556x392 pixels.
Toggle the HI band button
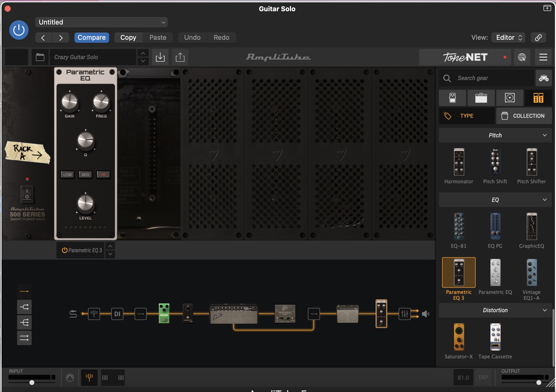click(103, 175)
